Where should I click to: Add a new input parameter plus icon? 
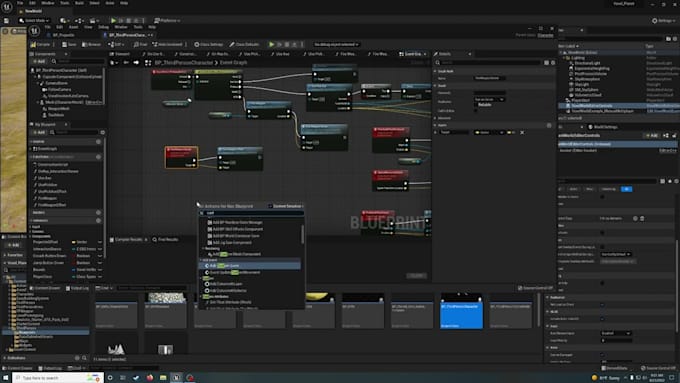point(549,125)
